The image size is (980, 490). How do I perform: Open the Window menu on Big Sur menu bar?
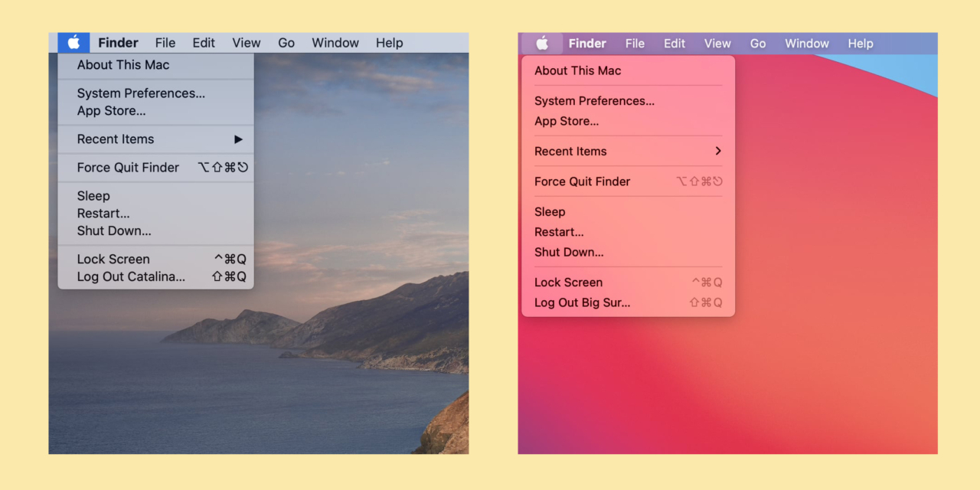pyautogui.click(x=806, y=44)
